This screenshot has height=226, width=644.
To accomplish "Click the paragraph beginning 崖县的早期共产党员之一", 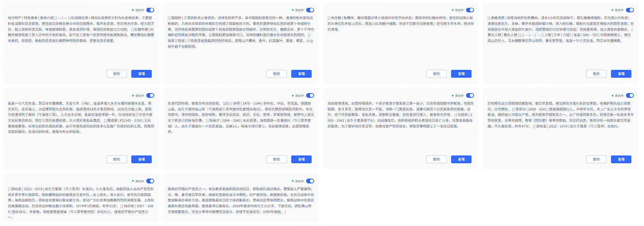I will [241, 200].
